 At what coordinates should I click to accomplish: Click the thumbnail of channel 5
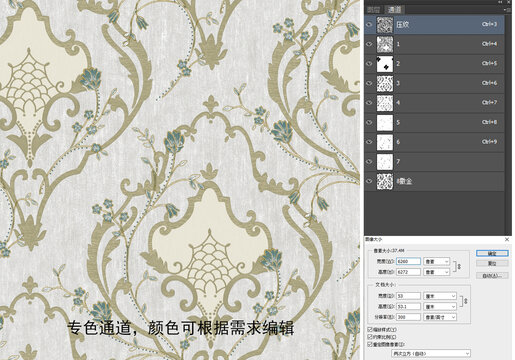point(385,123)
